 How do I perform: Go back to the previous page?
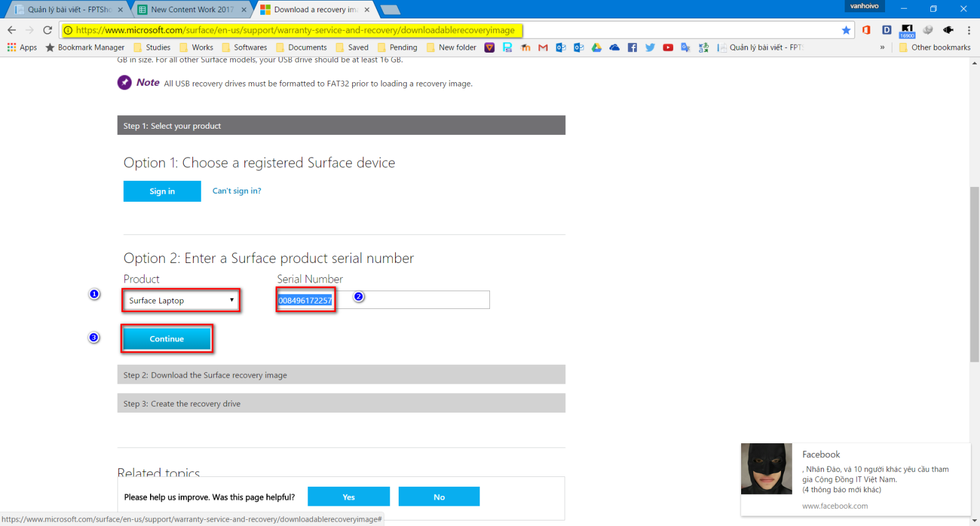pyautogui.click(x=12, y=30)
